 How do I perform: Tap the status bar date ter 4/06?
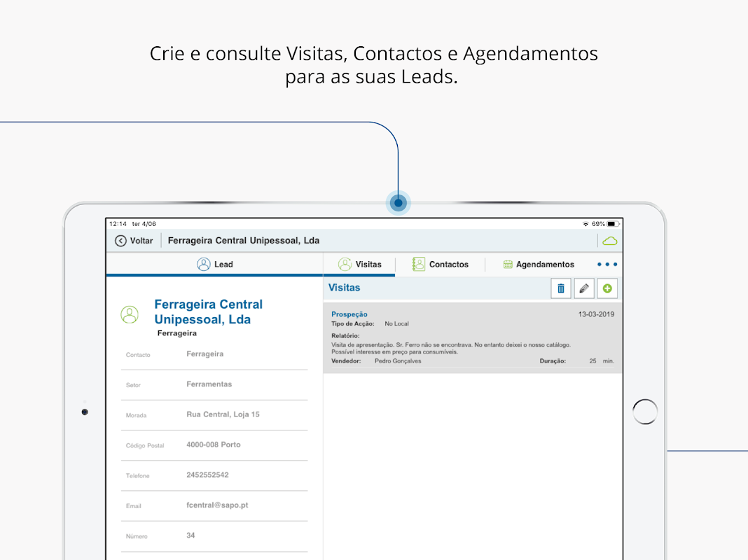point(144,223)
